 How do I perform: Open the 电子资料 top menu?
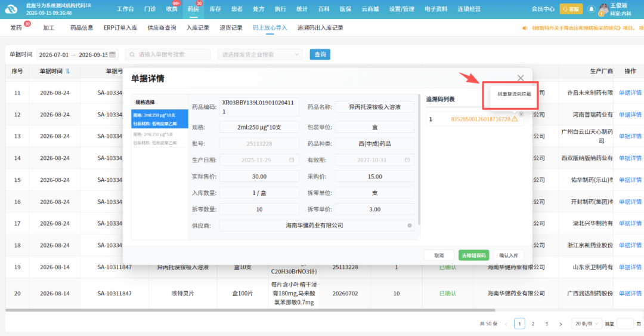click(436, 9)
